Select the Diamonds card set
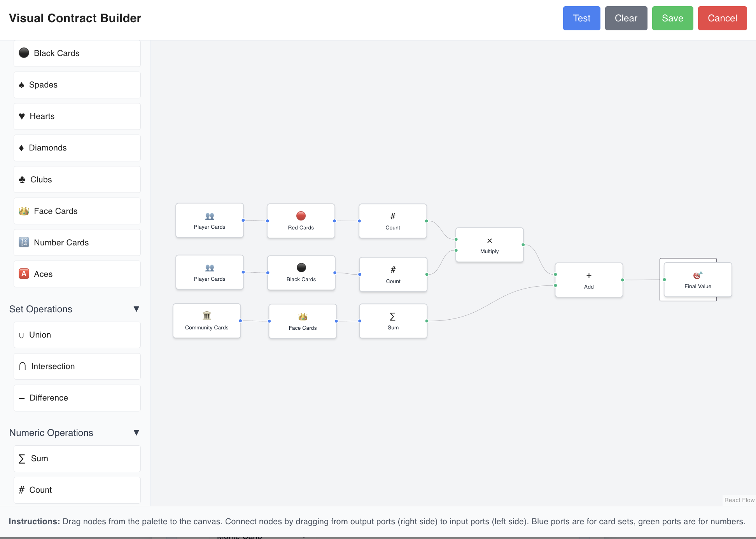The height and width of the screenshot is (539, 756). click(77, 148)
